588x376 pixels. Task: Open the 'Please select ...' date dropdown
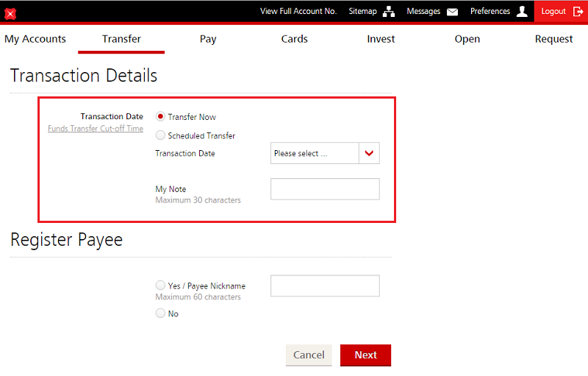pos(315,154)
